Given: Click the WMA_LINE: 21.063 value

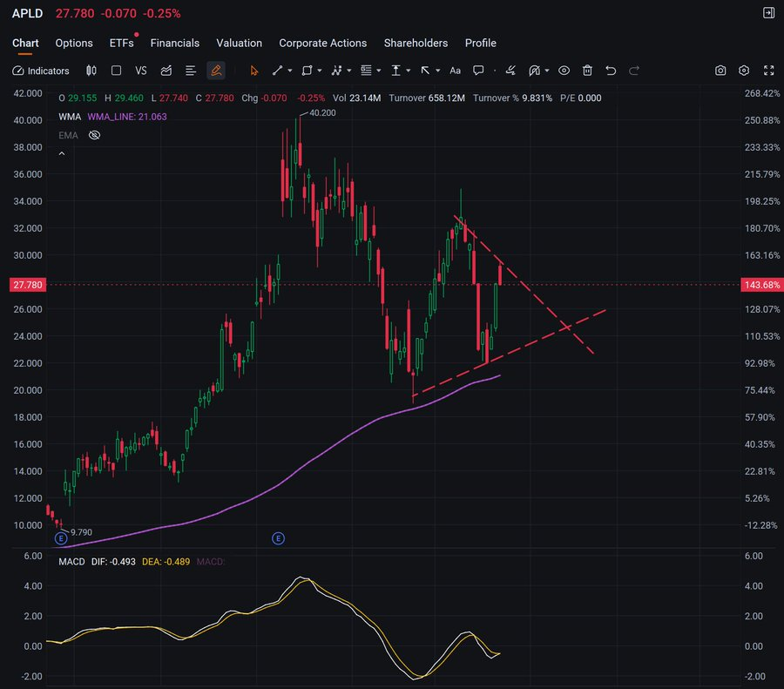Looking at the screenshot, I should [127, 117].
